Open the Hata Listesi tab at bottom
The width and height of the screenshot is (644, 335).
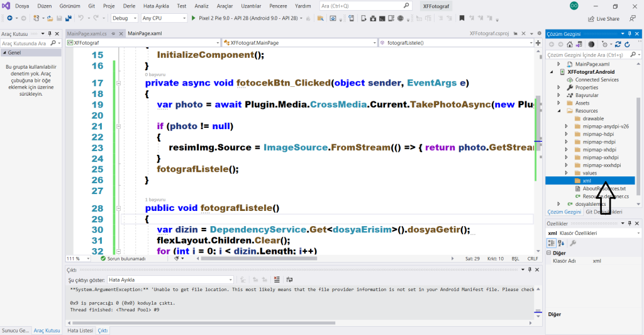point(80,330)
